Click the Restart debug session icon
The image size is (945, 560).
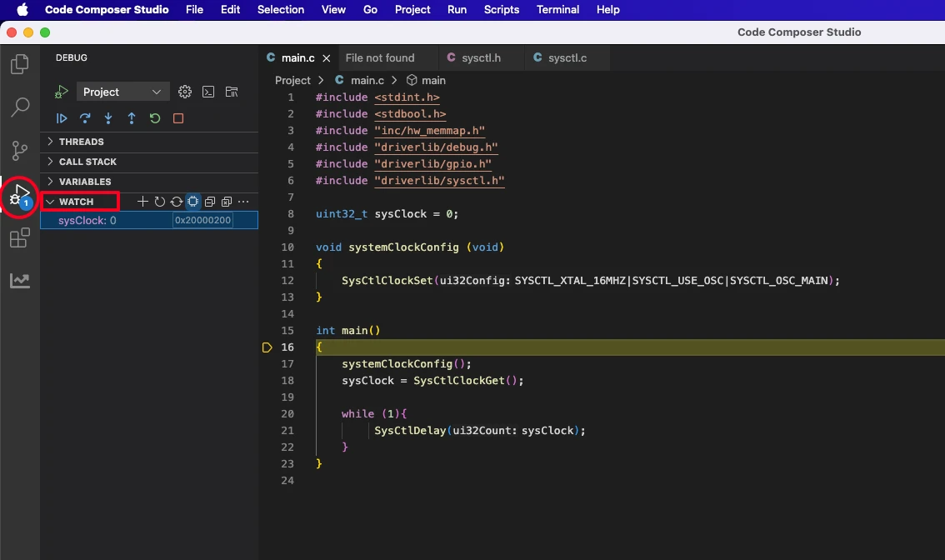(155, 118)
